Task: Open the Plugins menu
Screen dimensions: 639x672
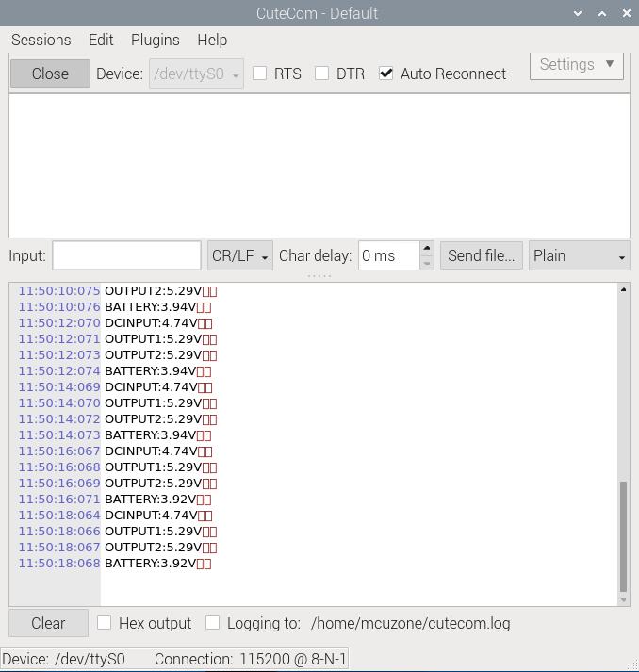Action: 156,40
